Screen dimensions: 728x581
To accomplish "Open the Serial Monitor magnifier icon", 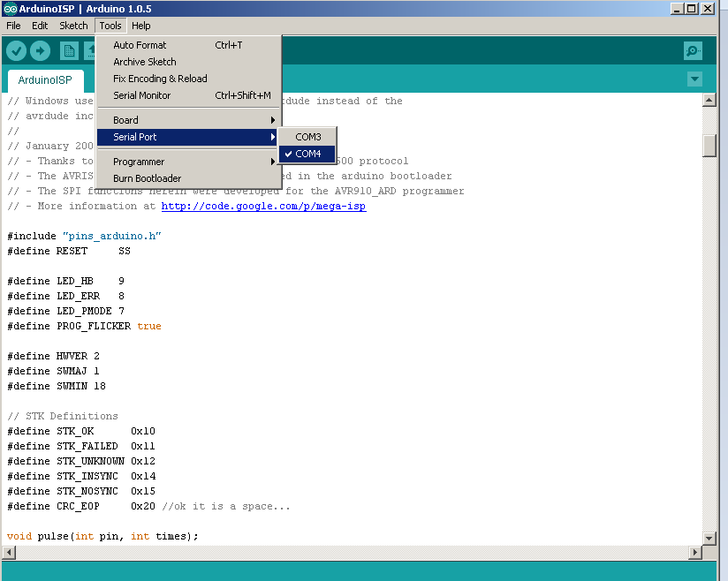I will point(693,50).
